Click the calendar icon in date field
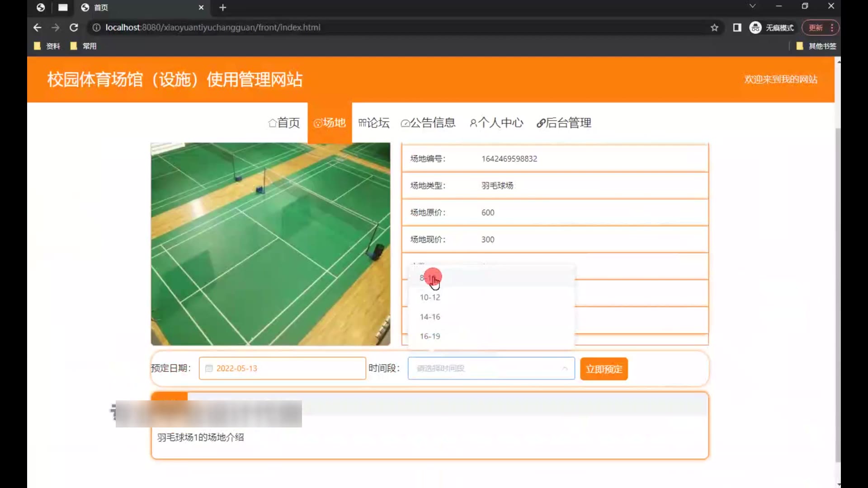This screenshot has width=868, height=488. tap(209, 368)
